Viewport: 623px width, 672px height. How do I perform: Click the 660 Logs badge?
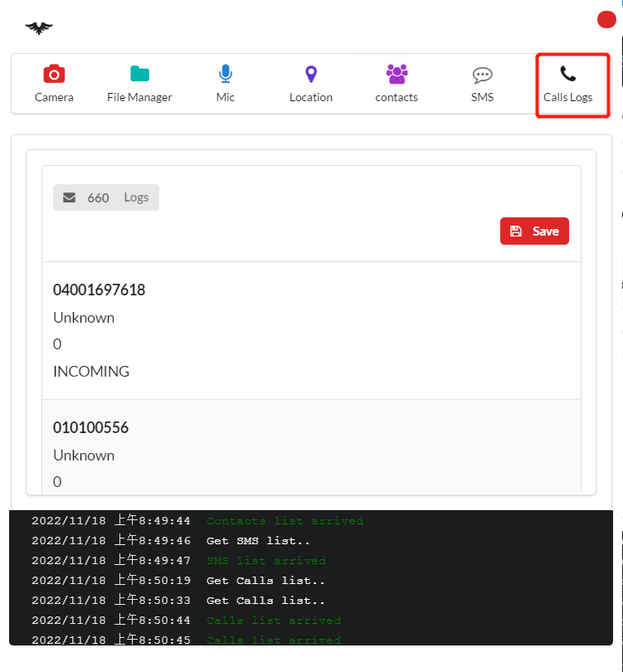(106, 197)
